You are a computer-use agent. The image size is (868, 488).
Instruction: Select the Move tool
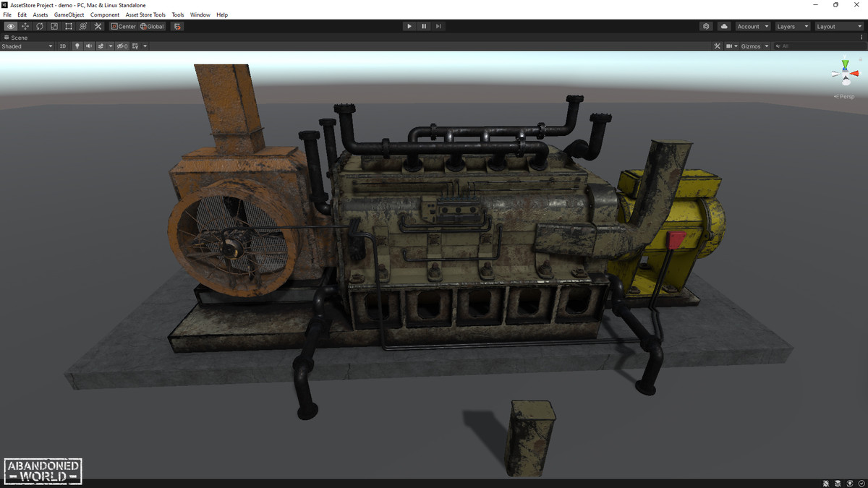coord(25,26)
